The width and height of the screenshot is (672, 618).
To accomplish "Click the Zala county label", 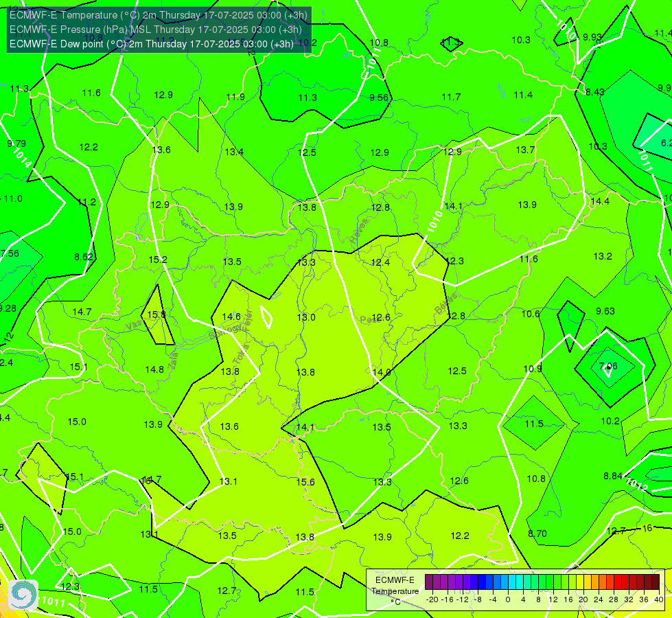I will (174, 360).
